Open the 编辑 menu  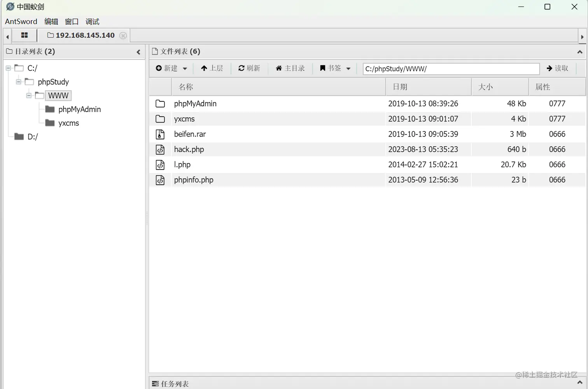coord(51,21)
